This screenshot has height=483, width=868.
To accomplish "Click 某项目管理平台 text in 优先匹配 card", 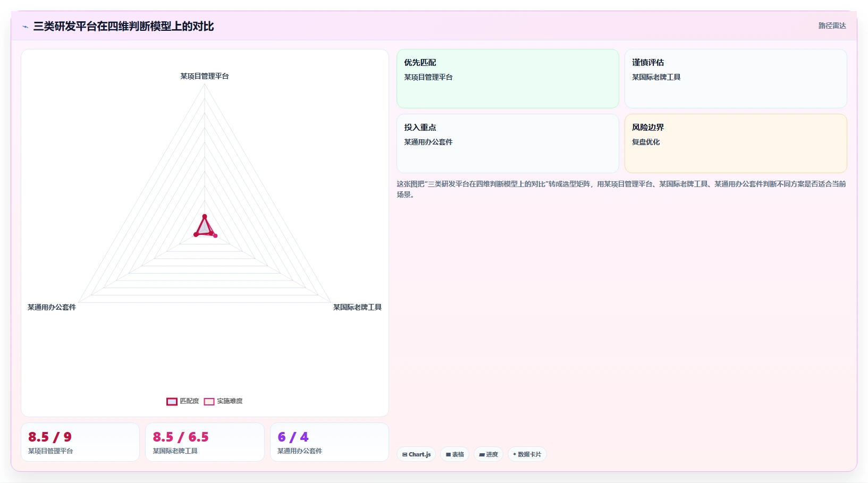I will [428, 77].
